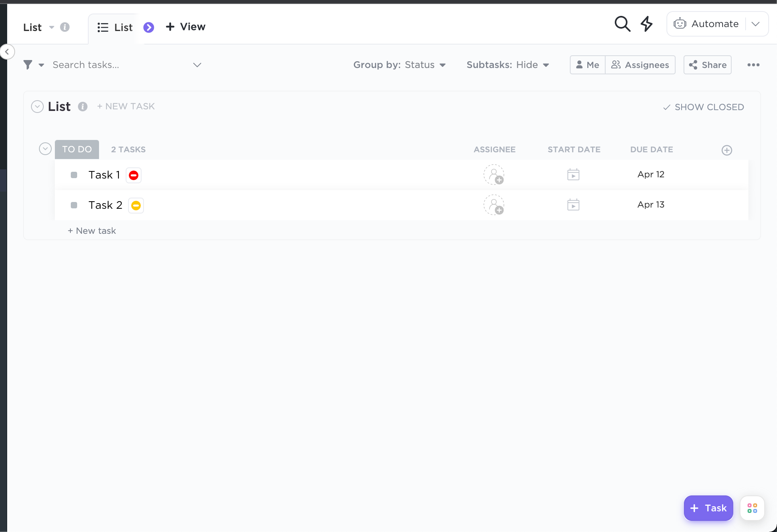This screenshot has height=532, width=777.
Task: Click the 2 TASKS count label
Action: 128,150
